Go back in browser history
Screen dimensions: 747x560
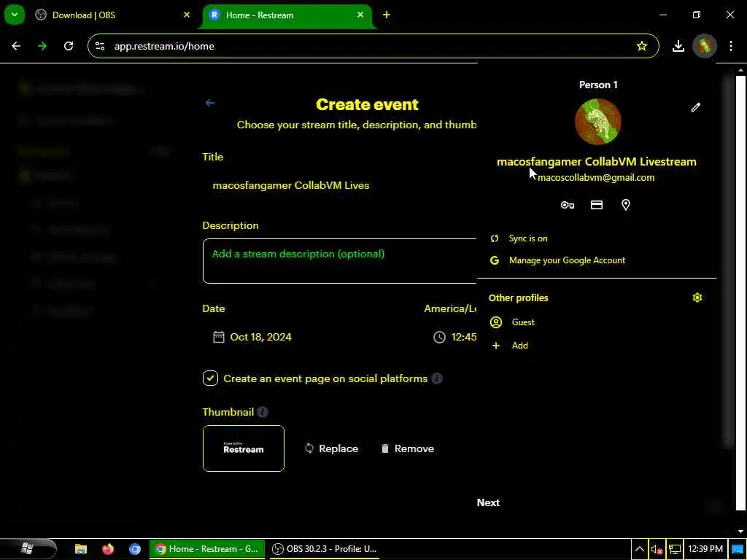pyautogui.click(x=16, y=46)
